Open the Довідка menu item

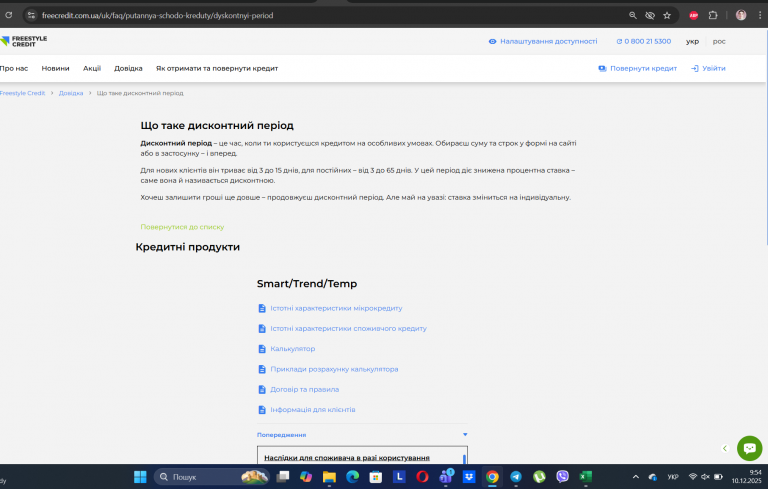128,68
